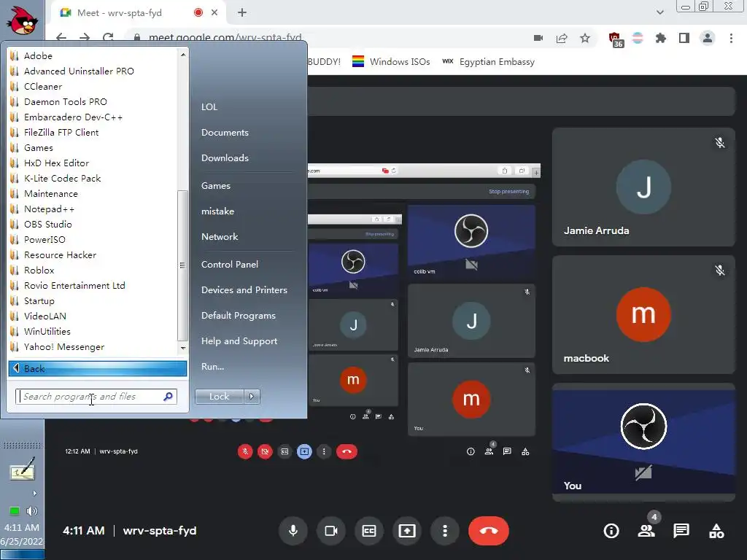Image resolution: width=747 pixels, height=560 pixels.
Task: Open Chrome side panel icon
Action: pos(684,38)
